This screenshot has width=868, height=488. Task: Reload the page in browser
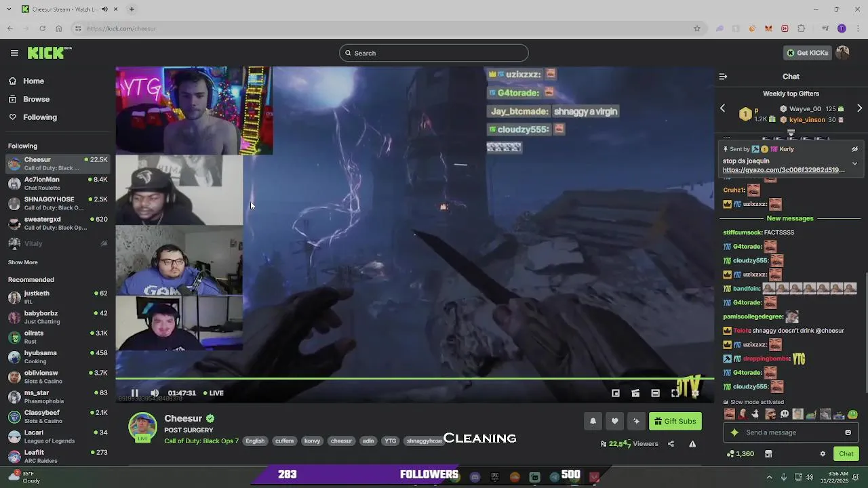[x=42, y=28]
